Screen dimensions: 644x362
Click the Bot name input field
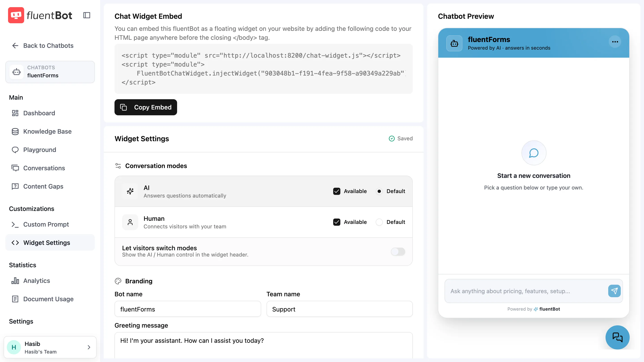pos(188,309)
